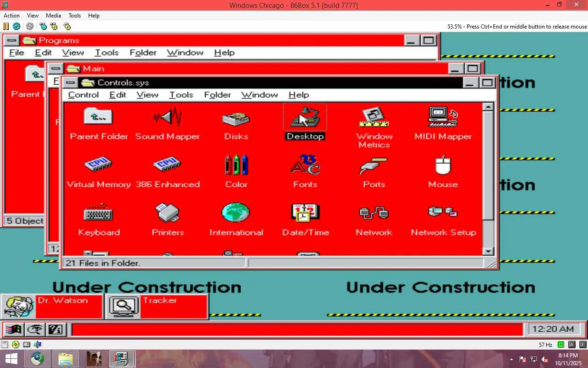Open the MIDI Mapper icon
The width and height of the screenshot is (588, 368).
[x=443, y=117]
